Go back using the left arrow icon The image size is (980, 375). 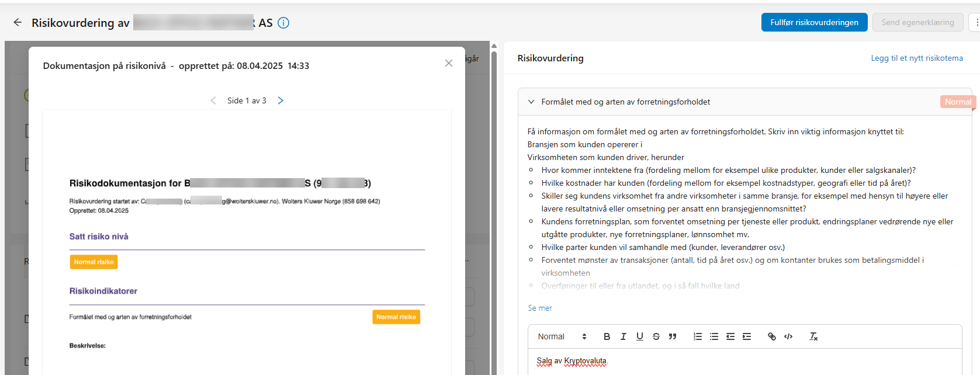[18, 22]
